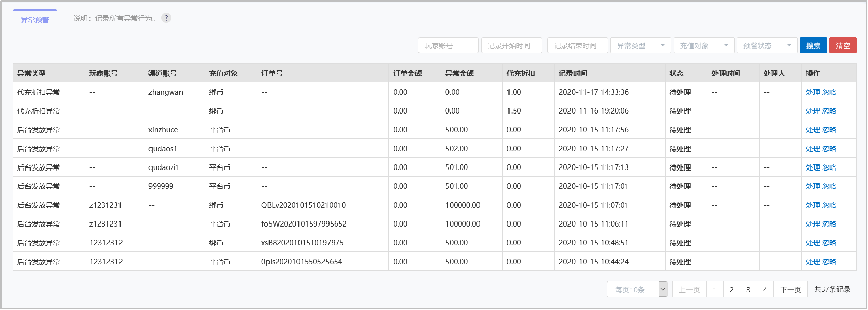Click 处理 for order 0pls2020101550525654

click(813, 262)
